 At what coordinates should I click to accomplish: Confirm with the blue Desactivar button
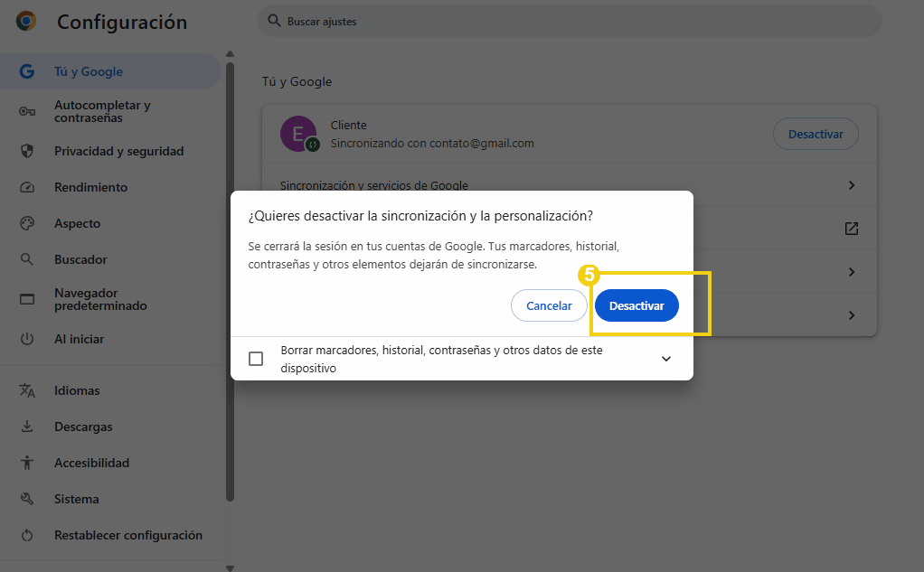(x=636, y=305)
